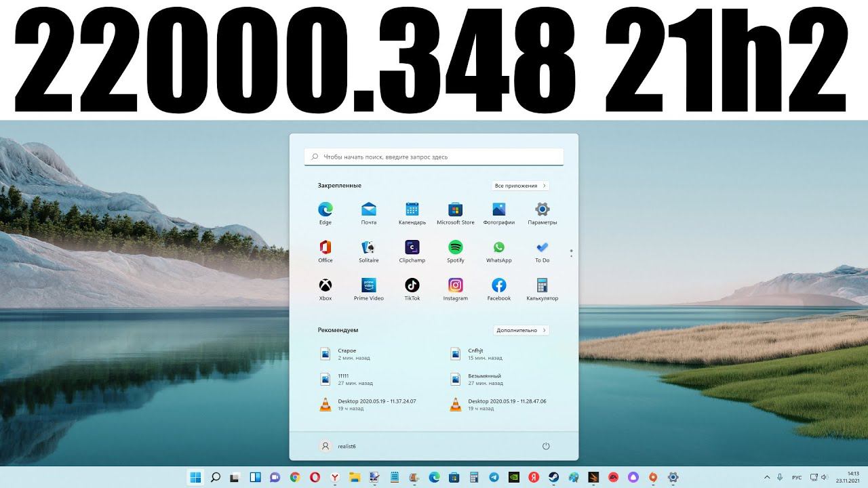Launch the Xbox pinned app
868x488 pixels.
click(325, 289)
